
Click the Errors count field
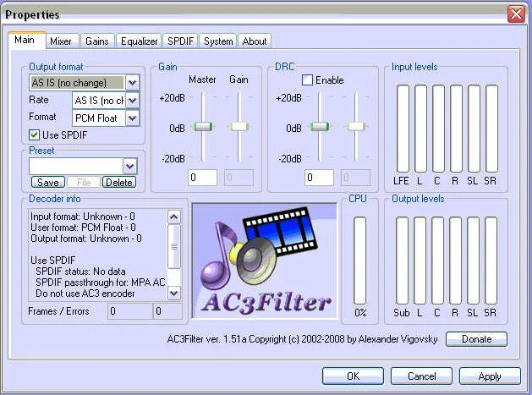coord(167,311)
